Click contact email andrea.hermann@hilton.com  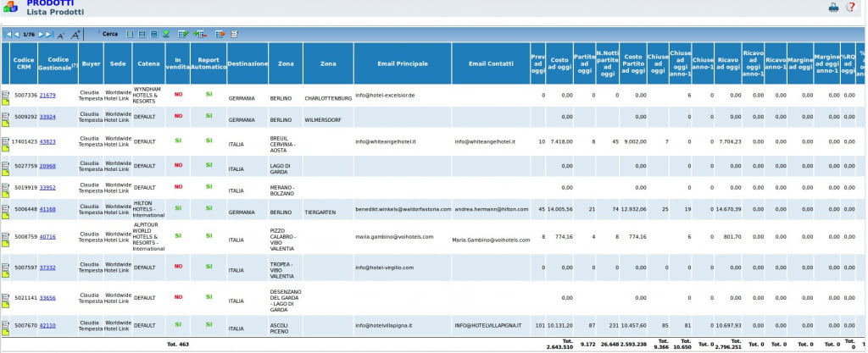[x=492, y=209]
